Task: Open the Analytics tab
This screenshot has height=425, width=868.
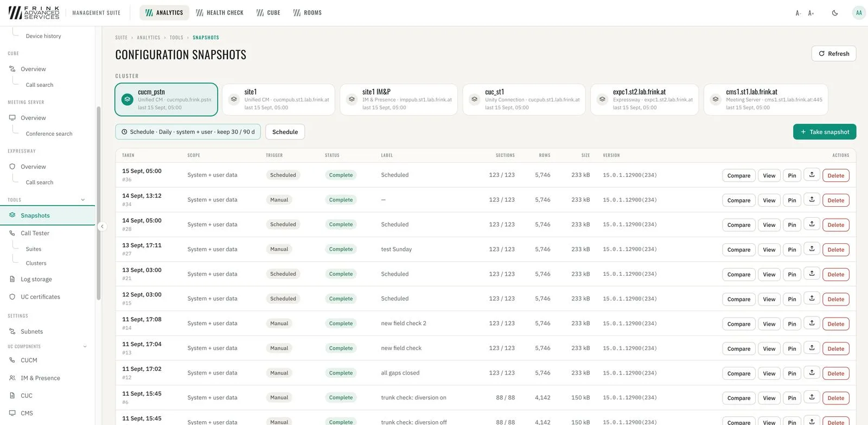Action: tap(164, 13)
